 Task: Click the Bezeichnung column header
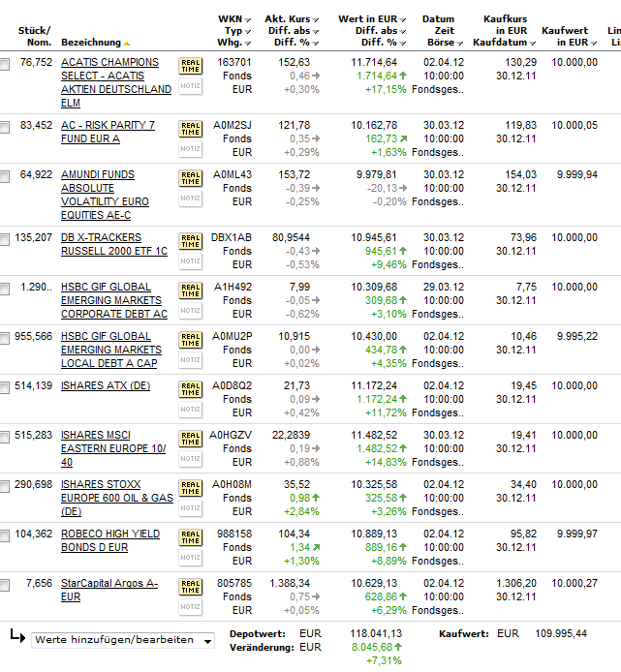pyautogui.click(x=91, y=43)
